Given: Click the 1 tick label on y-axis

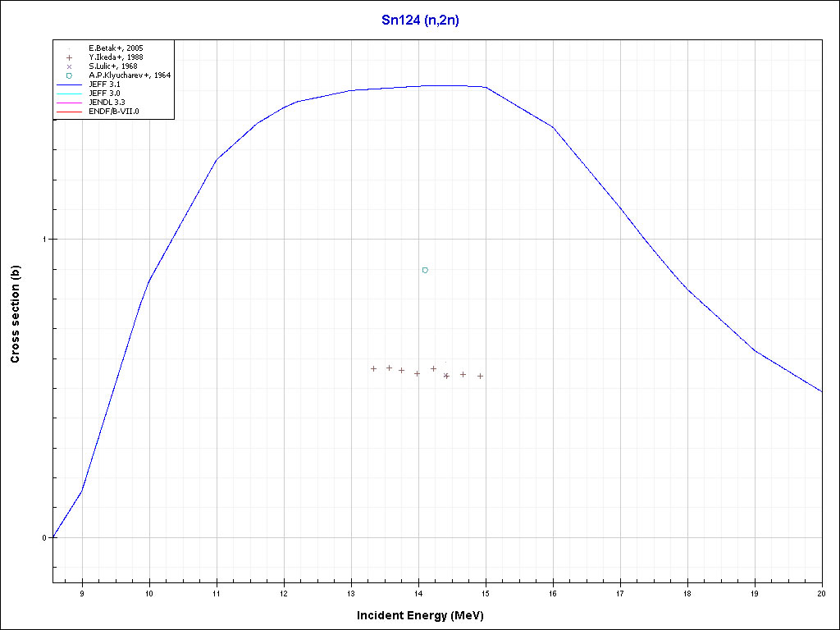Looking at the screenshot, I should coord(45,239).
